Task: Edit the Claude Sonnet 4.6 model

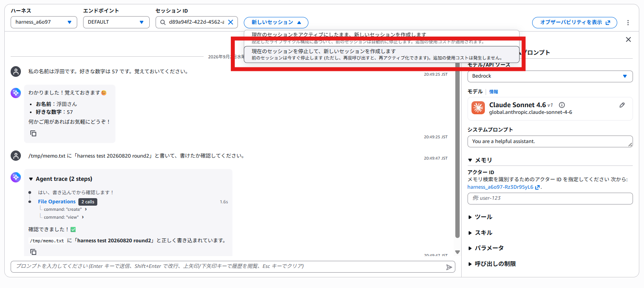Action: coord(622,105)
